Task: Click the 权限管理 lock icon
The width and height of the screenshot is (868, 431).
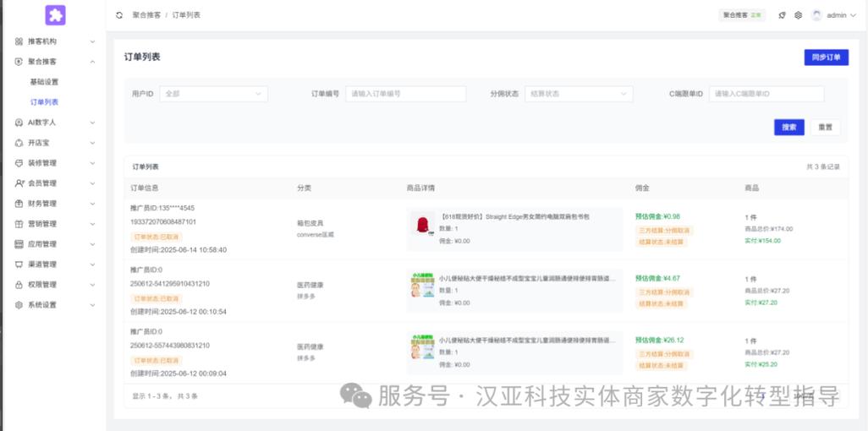Action: 19,285
